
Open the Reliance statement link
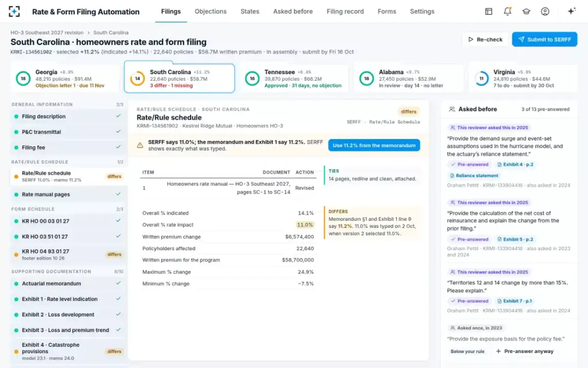pos(474,176)
